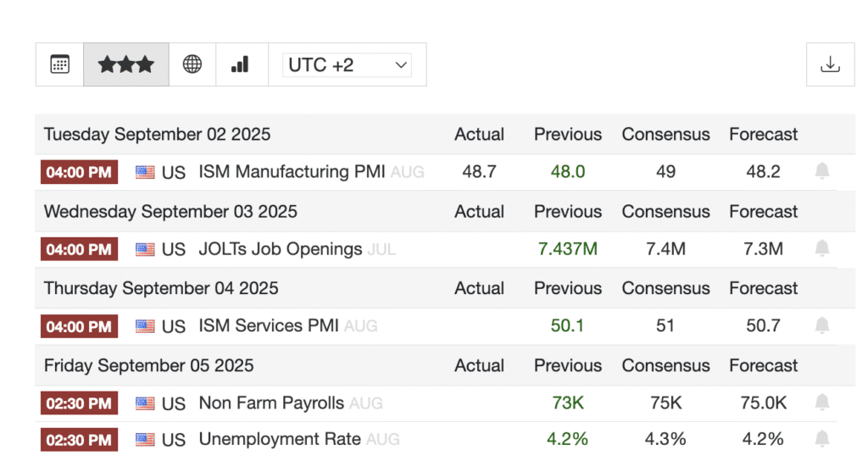Screen dimensions: 868x456
Task: Click the ISM Services PMI link
Action: coord(271,325)
